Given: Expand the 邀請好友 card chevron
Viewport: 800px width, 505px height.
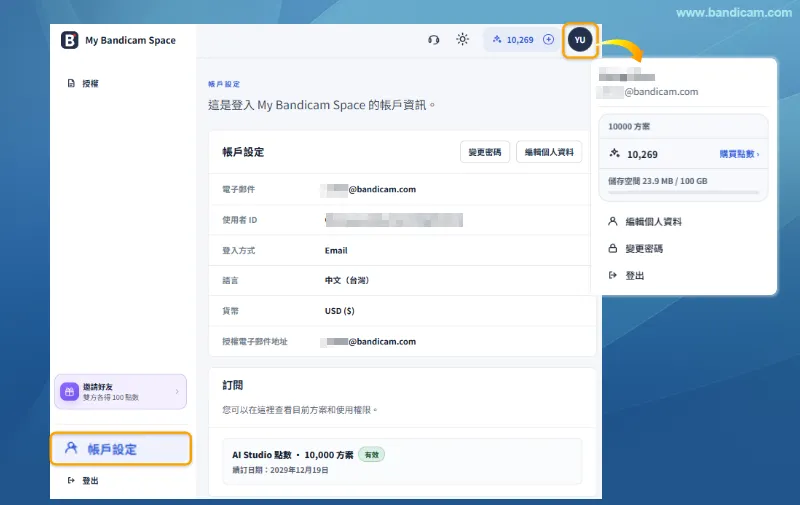Looking at the screenshot, I should pyautogui.click(x=177, y=392).
